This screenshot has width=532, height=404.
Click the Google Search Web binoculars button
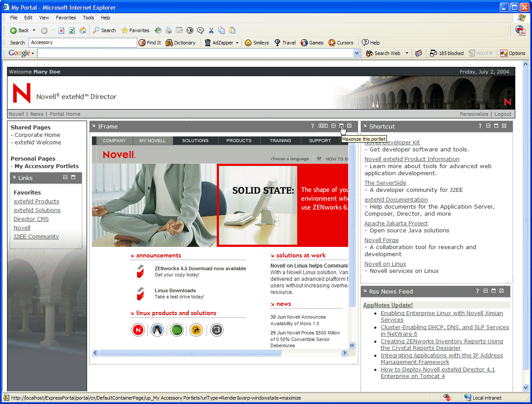(383, 53)
